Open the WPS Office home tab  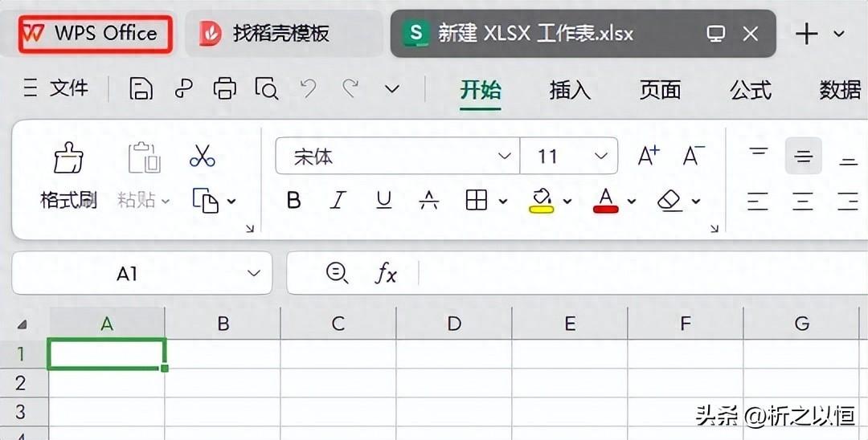click(95, 34)
